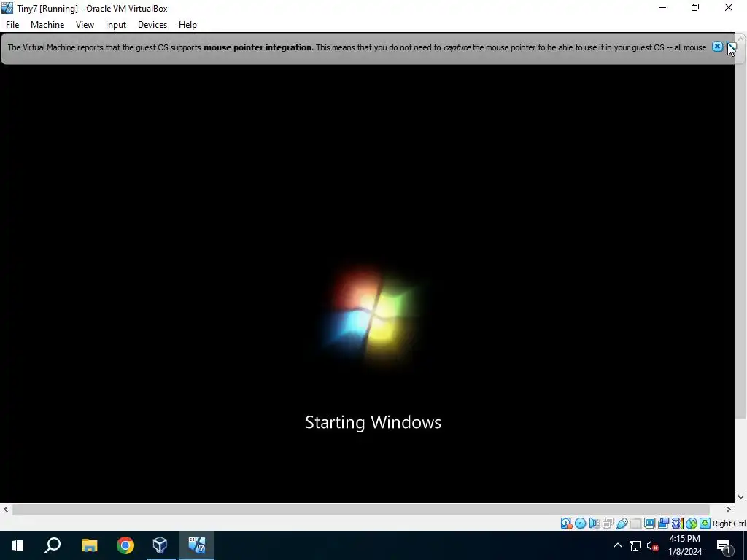Select the Tiny7 VM taskbar icon
Image resolution: width=747 pixels, height=560 pixels.
(197, 545)
